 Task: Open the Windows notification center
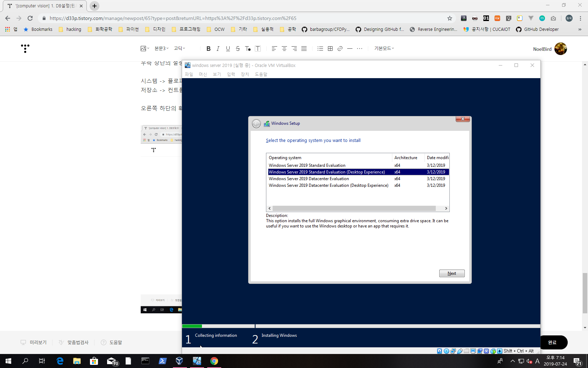click(578, 361)
